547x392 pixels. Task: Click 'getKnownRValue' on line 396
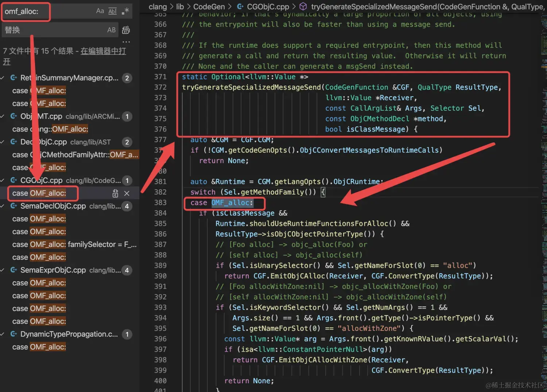414,339
